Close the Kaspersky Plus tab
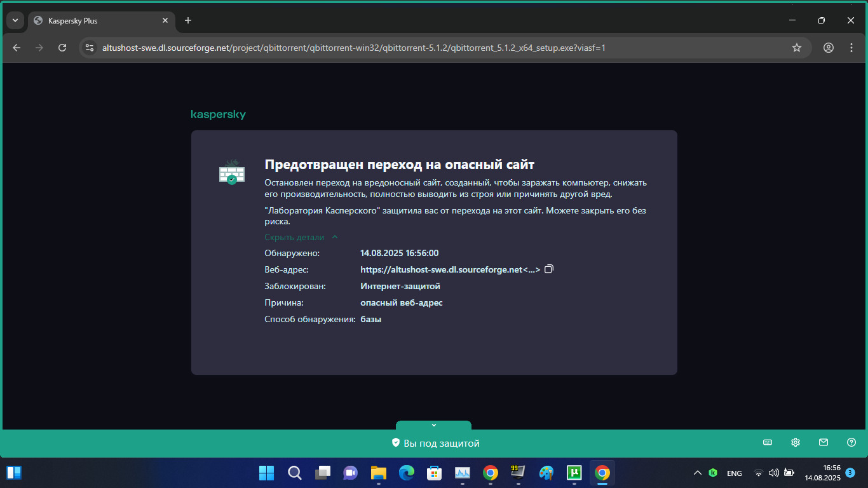 [x=165, y=20]
